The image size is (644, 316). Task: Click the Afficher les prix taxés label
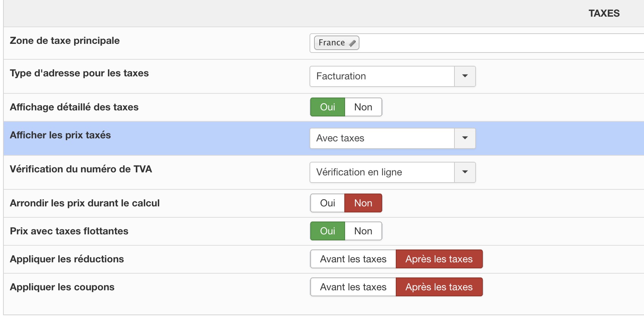coord(61,135)
